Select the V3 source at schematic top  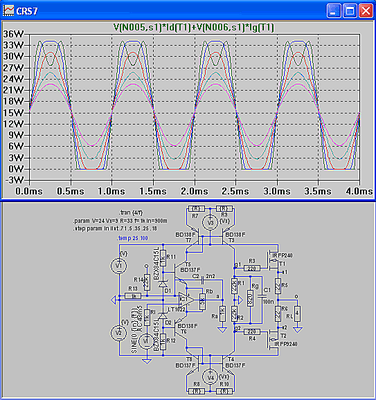[210, 223]
